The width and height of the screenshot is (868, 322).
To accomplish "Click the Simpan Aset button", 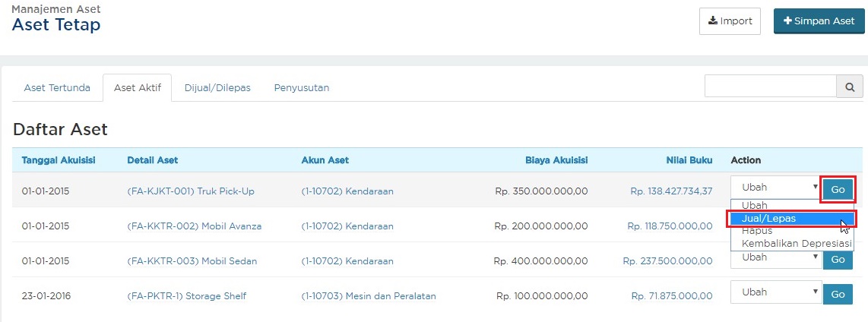I will tap(819, 21).
